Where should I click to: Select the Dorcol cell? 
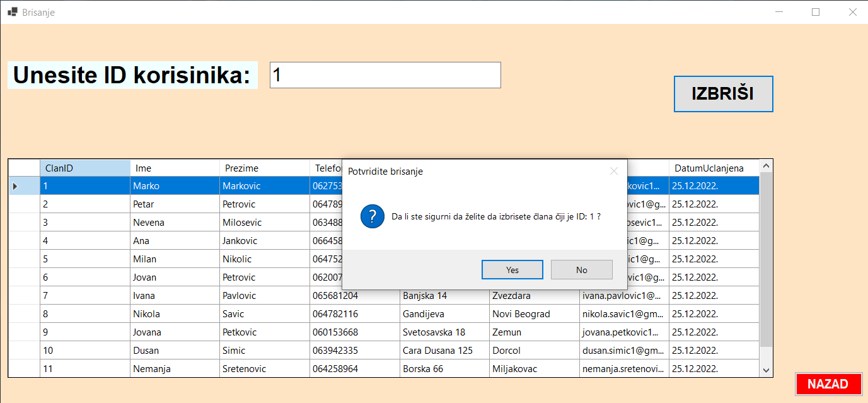click(535, 351)
